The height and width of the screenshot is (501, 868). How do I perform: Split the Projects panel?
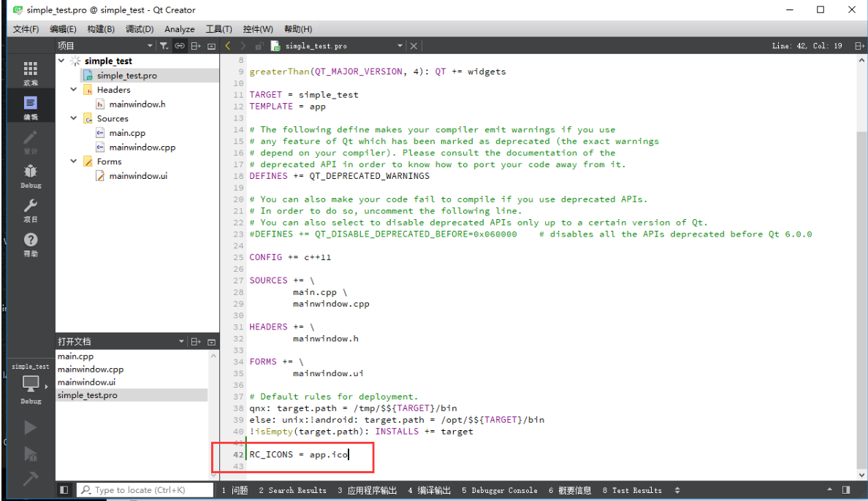[195, 46]
